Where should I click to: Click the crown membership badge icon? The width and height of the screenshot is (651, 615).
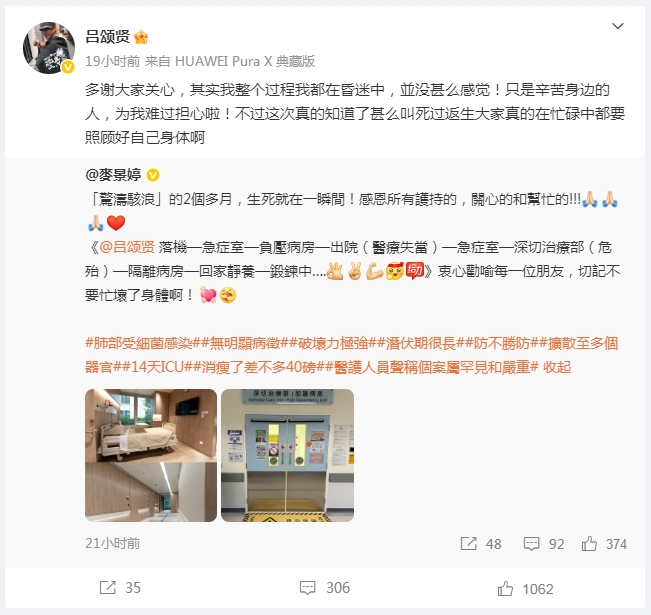[141, 37]
